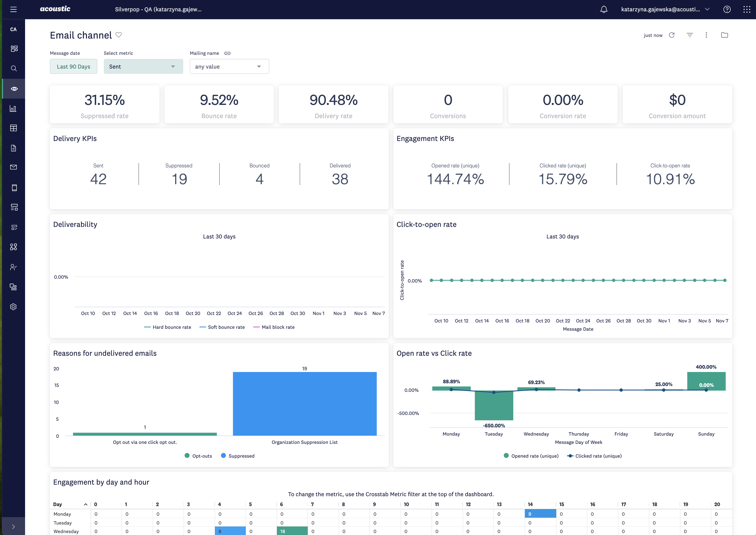756x535 pixels.
Task: Open the notifications bell
Action: pyautogui.click(x=604, y=9)
